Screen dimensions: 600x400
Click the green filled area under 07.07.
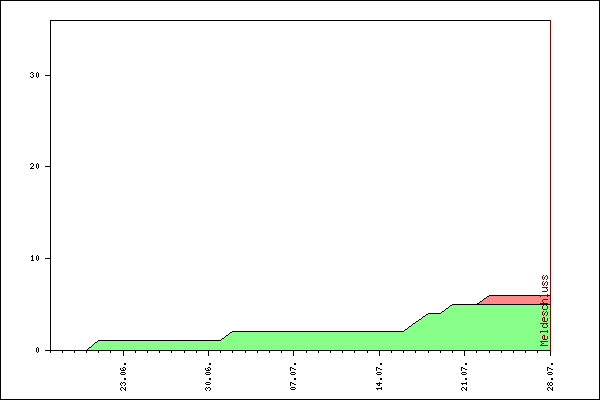click(x=294, y=341)
